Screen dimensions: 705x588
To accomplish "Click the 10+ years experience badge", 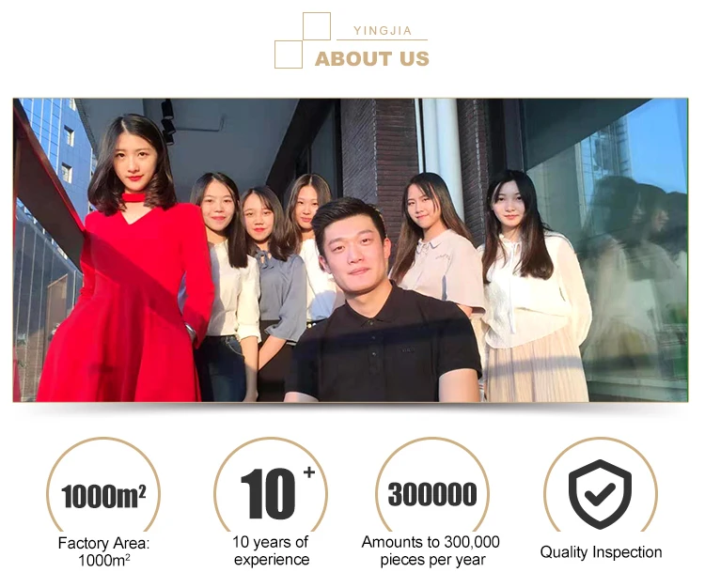I will tap(271, 485).
